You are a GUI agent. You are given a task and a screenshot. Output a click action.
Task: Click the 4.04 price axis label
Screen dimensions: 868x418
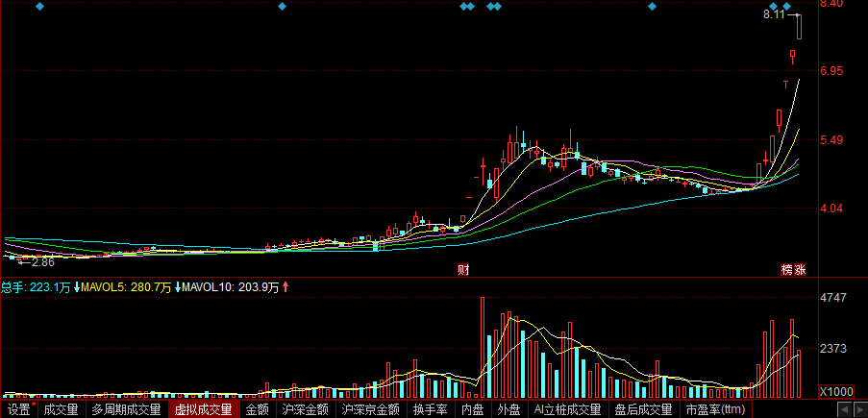coord(832,209)
